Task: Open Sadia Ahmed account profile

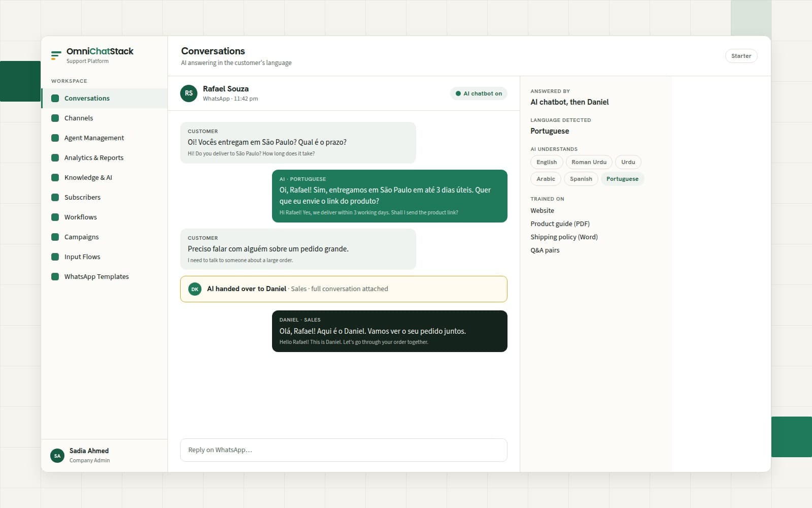Action: point(105,456)
